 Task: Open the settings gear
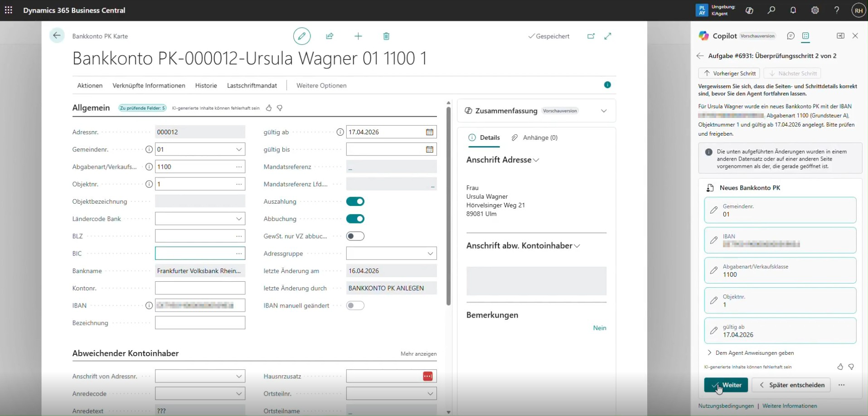click(x=815, y=10)
